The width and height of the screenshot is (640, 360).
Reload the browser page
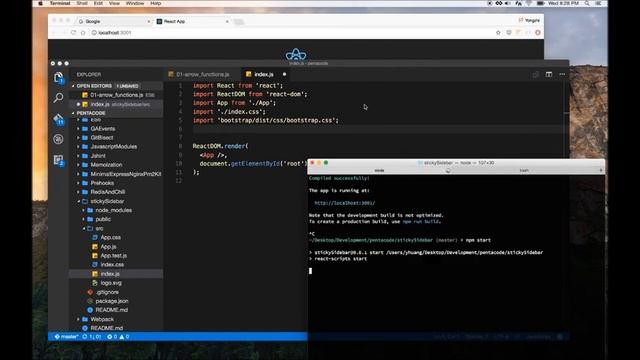(73, 33)
